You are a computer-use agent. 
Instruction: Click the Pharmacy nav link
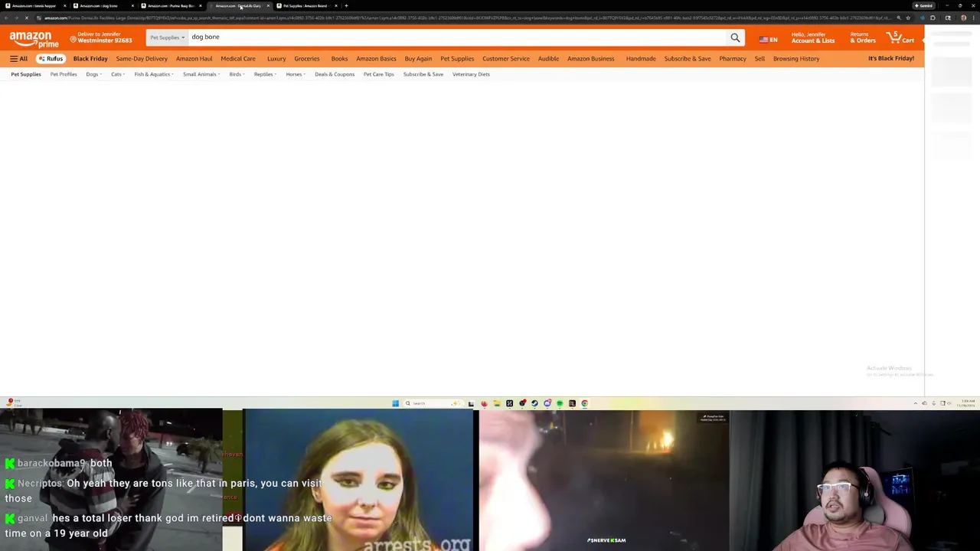click(733, 59)
